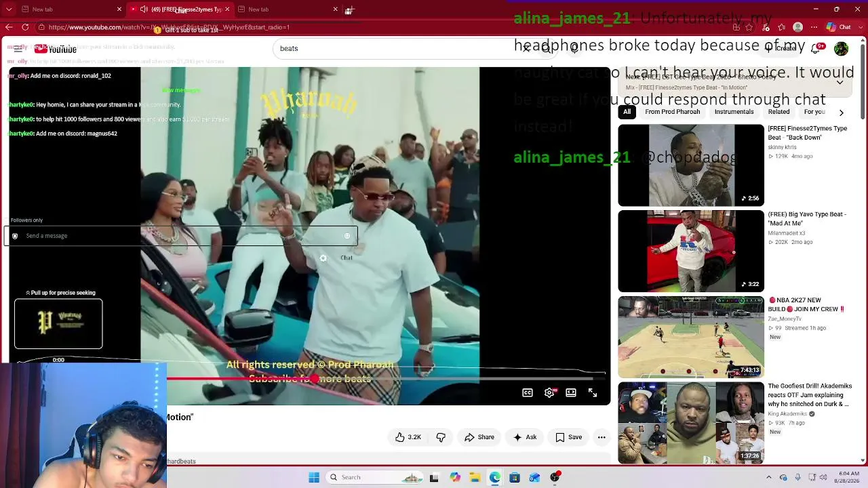
Task: Visit King Akademiks channel name
Action: [x=787, y=413]
